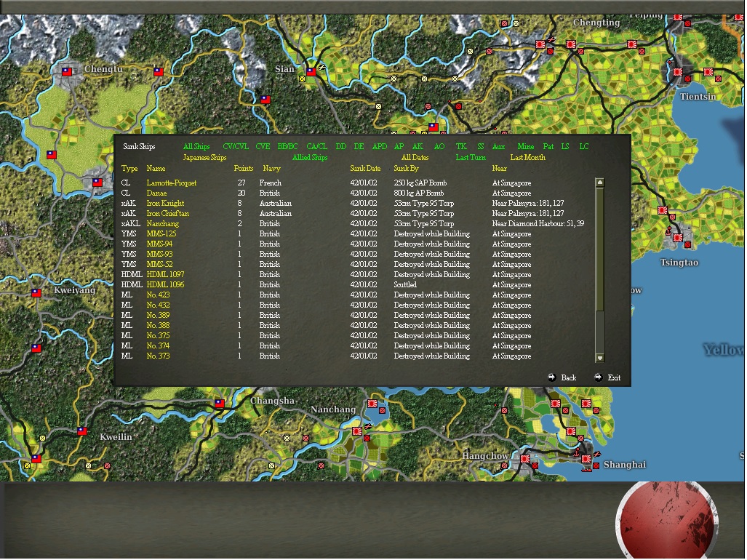This screenshot has width=747, height=560.
Task: Filter by TK ship type
Action: (461, 147)
